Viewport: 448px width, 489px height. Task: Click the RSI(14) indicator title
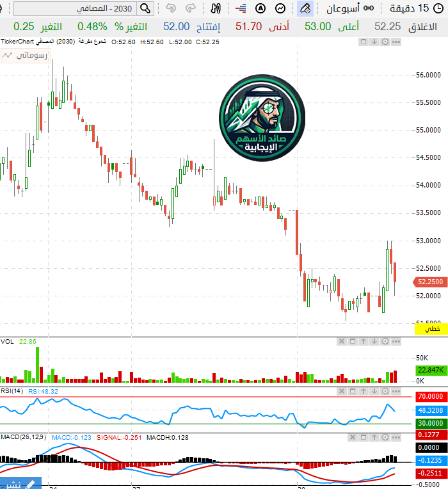(12, 391)
